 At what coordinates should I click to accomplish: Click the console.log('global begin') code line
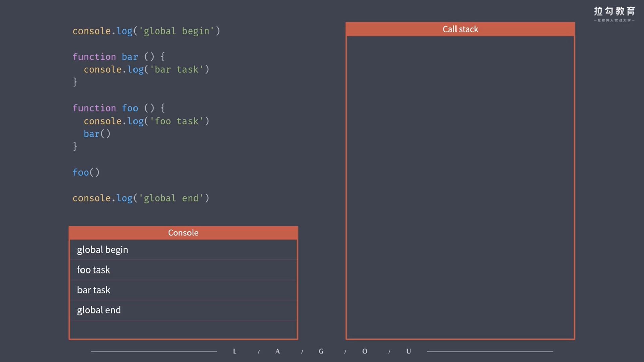(x=146, y=31)
